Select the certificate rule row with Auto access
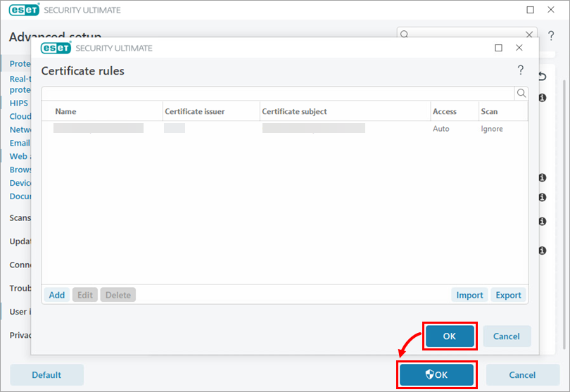This screenshot has height=392, width=570. click(281, 129)
